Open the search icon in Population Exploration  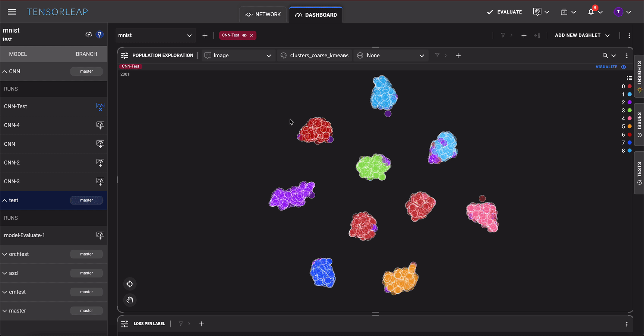pos(605,56)
